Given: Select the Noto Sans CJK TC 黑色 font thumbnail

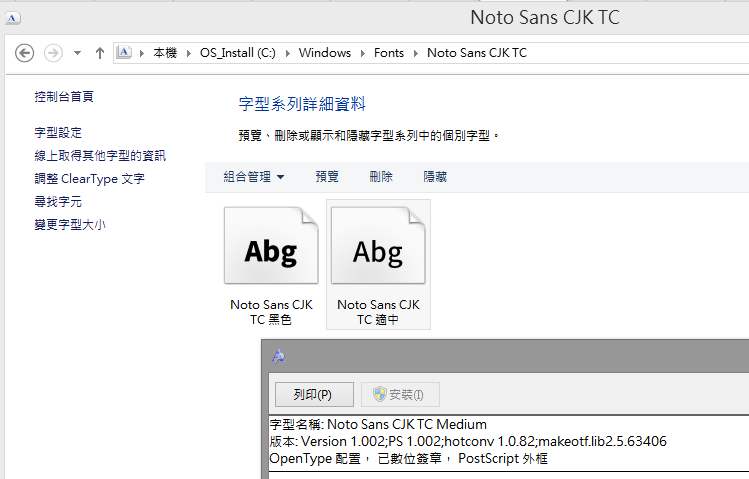Looking at the screenshot, I should (271, 245).
